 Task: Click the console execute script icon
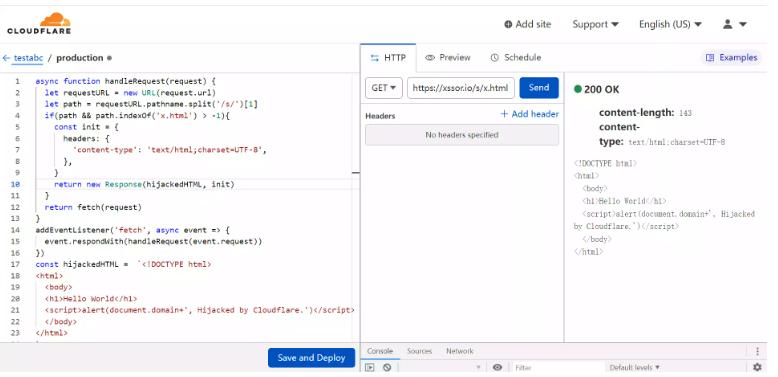[x=370, y=367]
